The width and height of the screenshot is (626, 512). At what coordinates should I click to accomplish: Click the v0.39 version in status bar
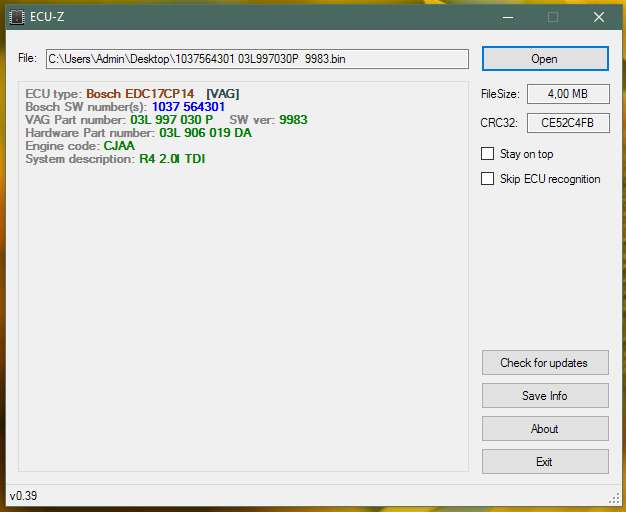click(x=24, y=496)
